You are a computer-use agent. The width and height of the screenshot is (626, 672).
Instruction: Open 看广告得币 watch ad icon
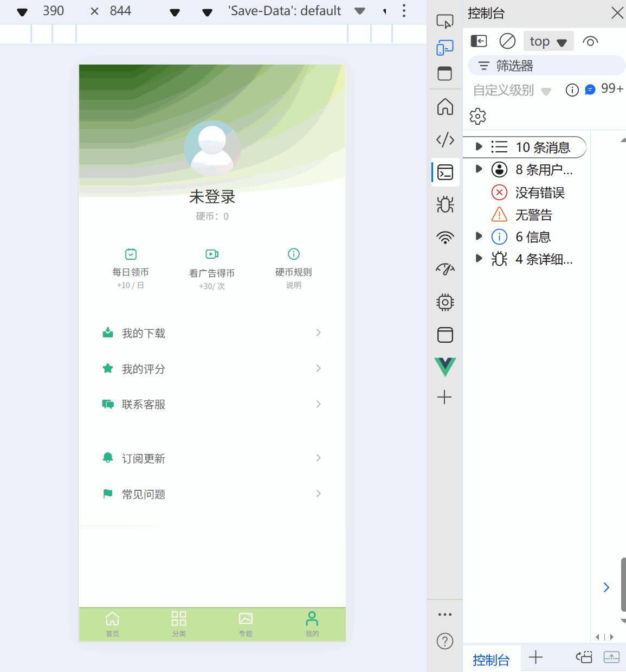point(212,254)
